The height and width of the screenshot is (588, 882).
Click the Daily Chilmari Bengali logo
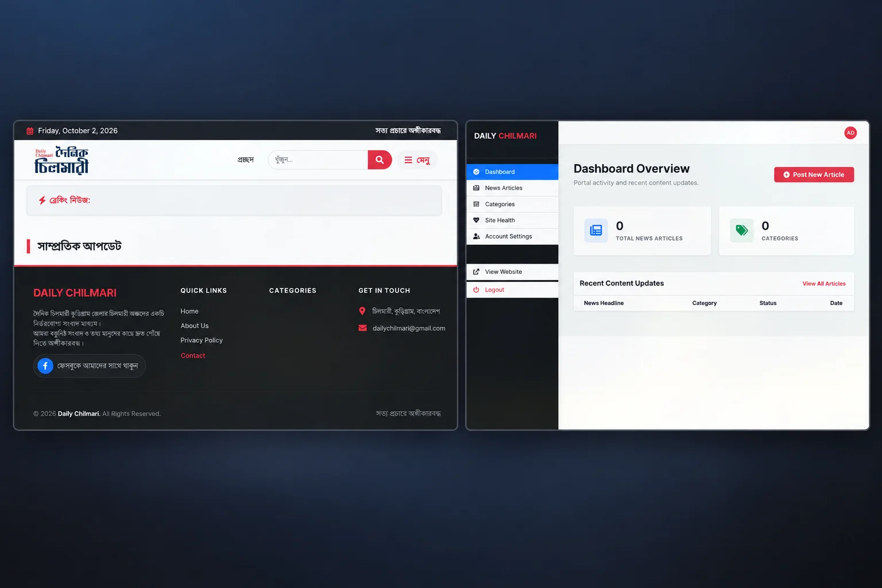pyautogui.click(x=61, y=160)
